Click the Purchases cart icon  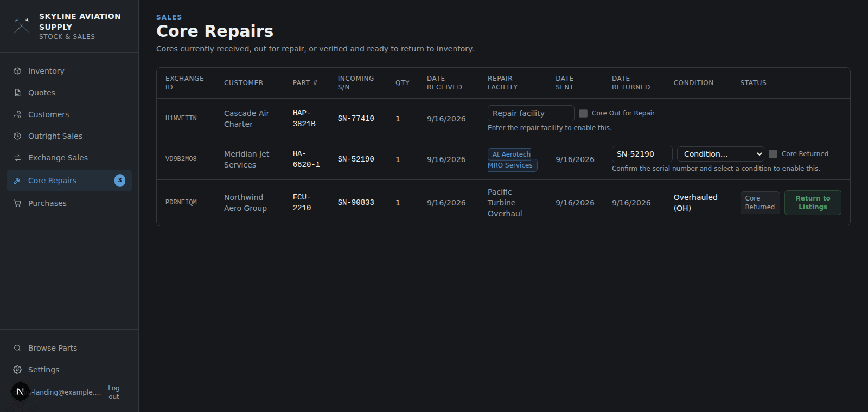click(x=17, y=203)
